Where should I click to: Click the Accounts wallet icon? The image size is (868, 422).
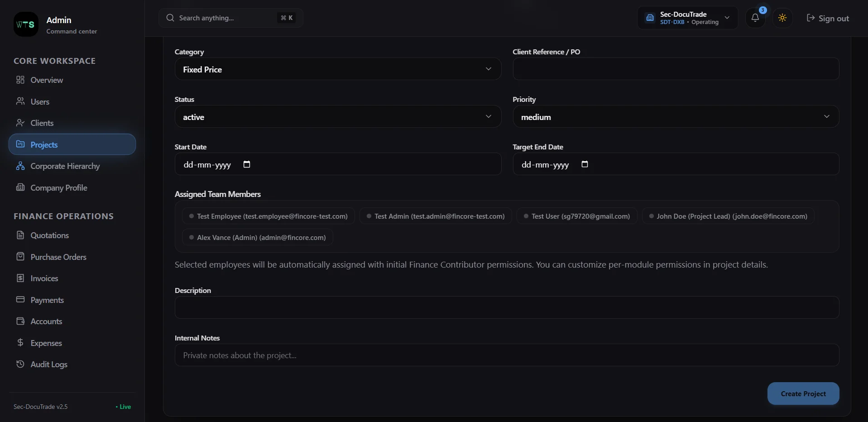(x=20, y=321)
